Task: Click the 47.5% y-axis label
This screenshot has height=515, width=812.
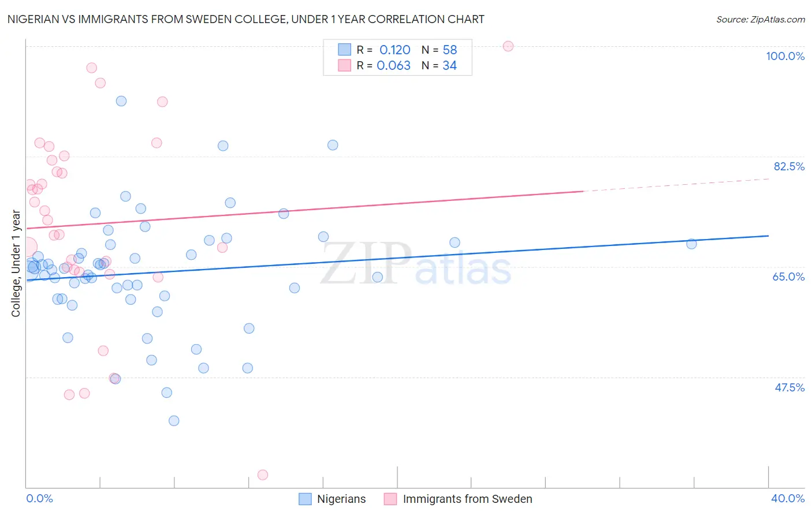Action: [x=789, y=387]
